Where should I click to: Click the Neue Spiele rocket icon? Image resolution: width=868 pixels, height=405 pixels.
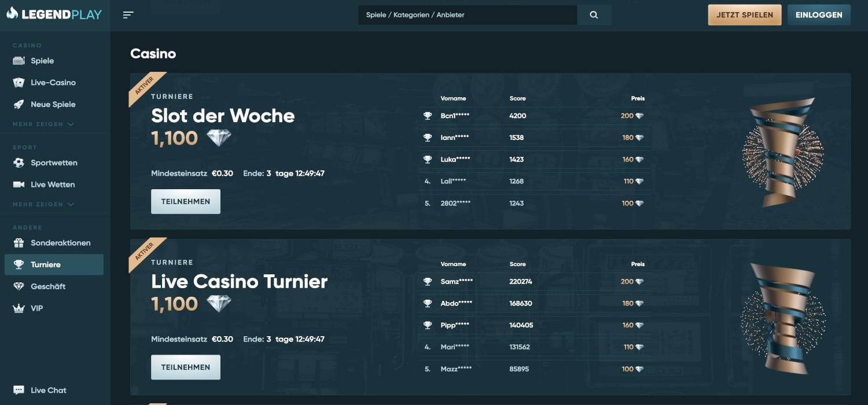(x=19, y=105)
